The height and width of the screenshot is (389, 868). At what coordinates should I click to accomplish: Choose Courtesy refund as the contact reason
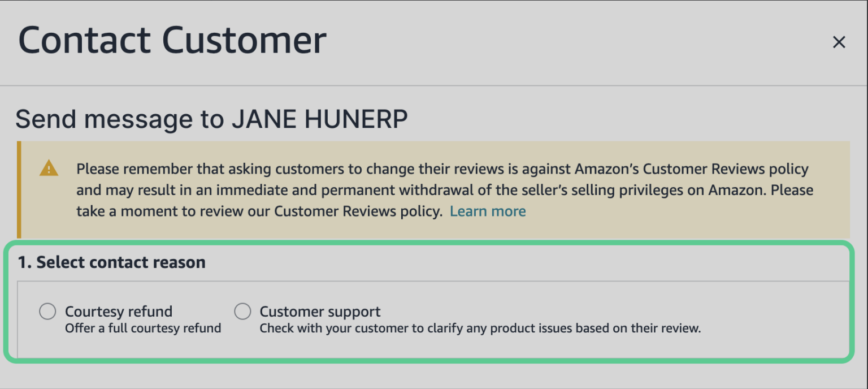(x=47, y=311)
